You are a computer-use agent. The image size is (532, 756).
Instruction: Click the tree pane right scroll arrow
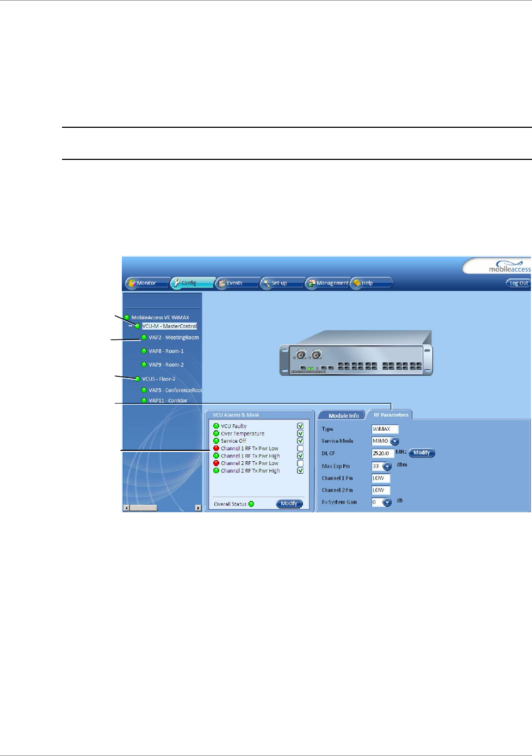[x=198, y=508]
